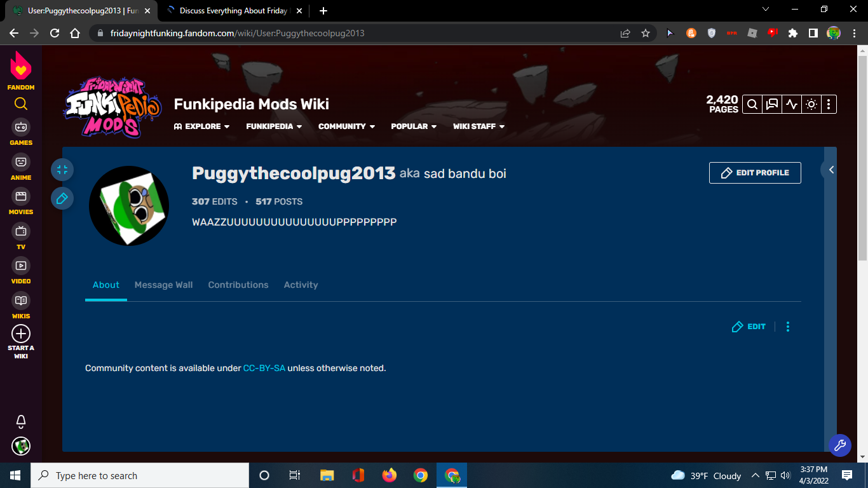The height and width of the screenshot is (488, 868).
Task: Switch to the profile Activity tab
Action: 301,285
